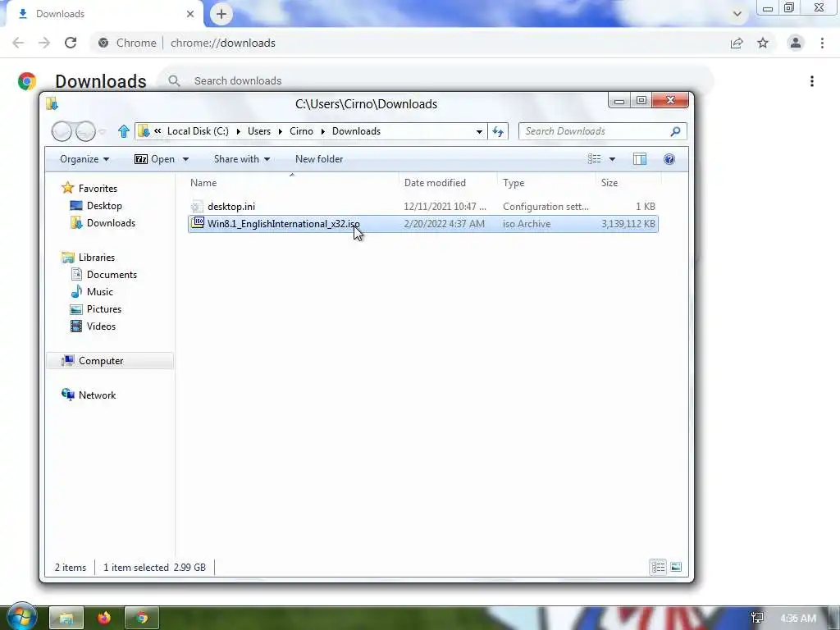Open Chrome tab search chevron
Image resolution: width=840 pixels, height=630 pixels.
737,14
